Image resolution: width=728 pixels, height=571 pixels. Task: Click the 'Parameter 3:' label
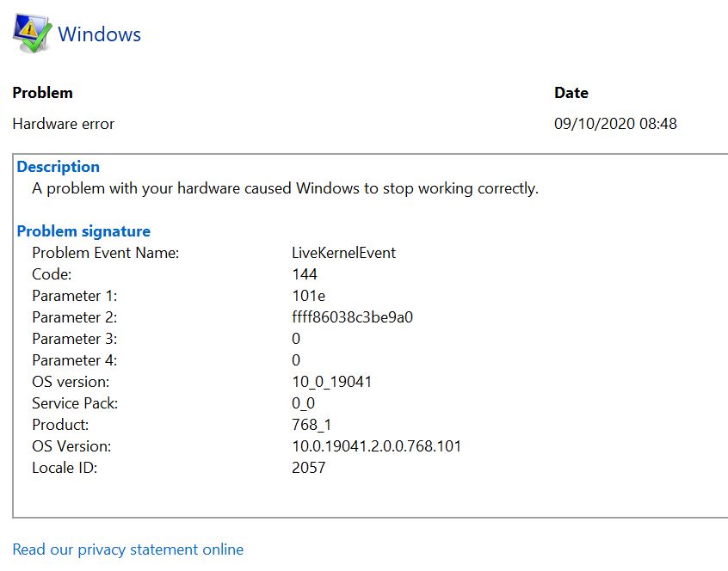[74, 339]
